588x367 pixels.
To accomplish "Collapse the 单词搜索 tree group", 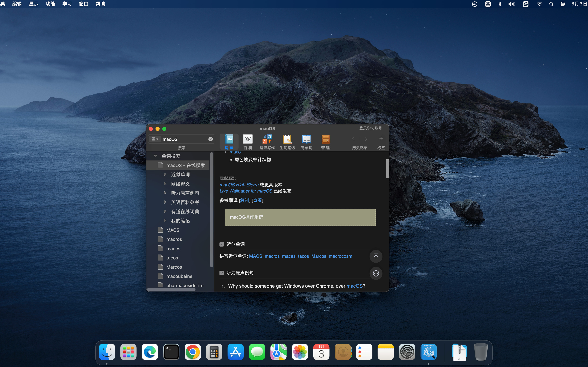I will point(156,156).
